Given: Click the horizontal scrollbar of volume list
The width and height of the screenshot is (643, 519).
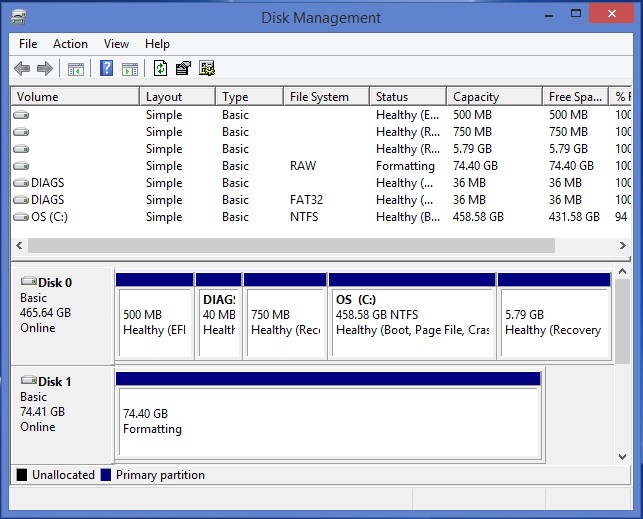Looking at the screenshot, I should point(290,245).
